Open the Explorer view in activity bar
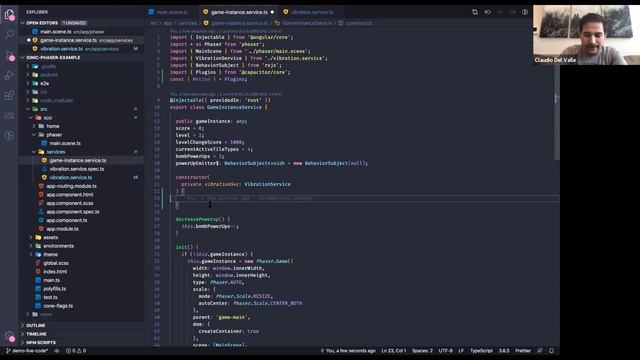This screenshot has width=640, height=360. pyautogui.click(x=9, y=15)
